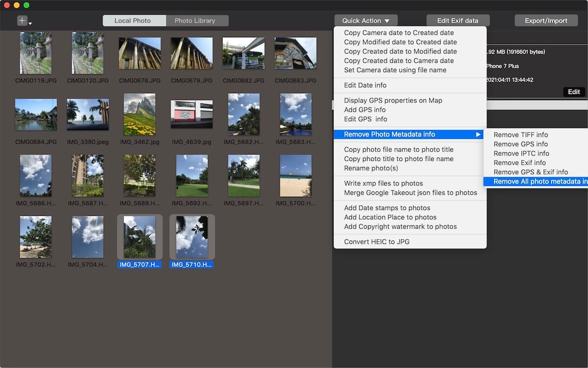
Task: Select the IMG_5692 lawn thumbnail
Action: click(192, 176)
